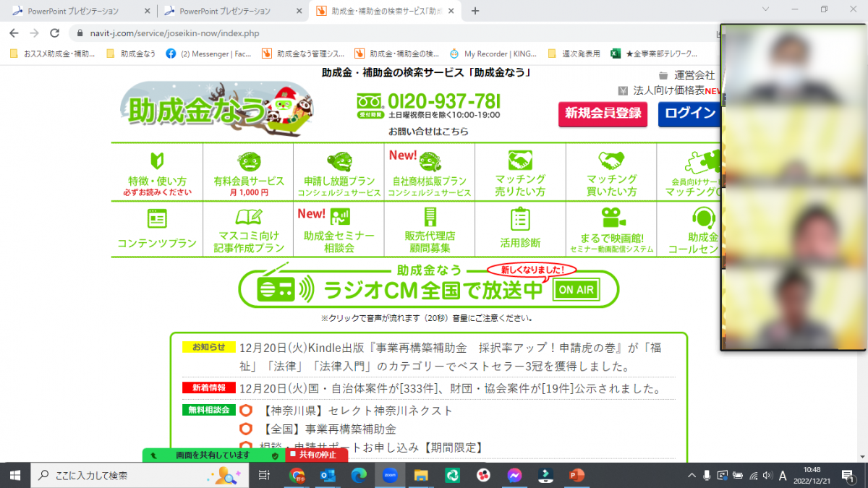This screenshot has height=488, width=868.
Task: Click the 特徴・使い方 beginner leaf icon
Action: [157, 160]
